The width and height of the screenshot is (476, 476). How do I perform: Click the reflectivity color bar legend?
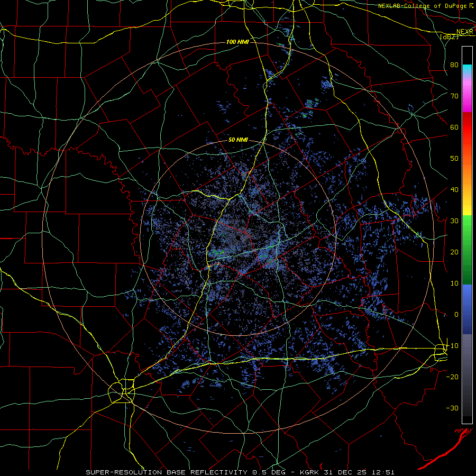tap(467, 235)
